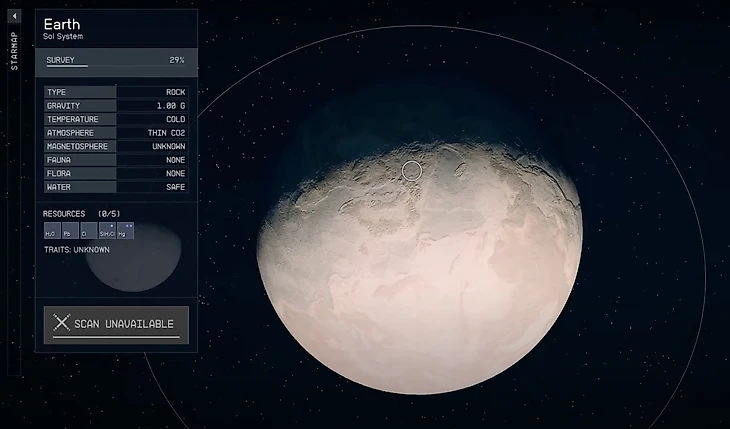Click the ATMOSPHERE row label
730x429 pixels.
[70, 133]
